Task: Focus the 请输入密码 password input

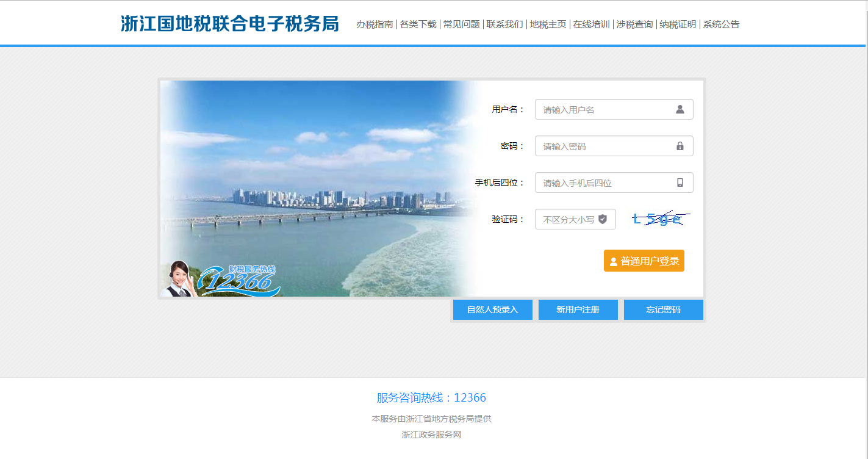Action: click(614, 146)
